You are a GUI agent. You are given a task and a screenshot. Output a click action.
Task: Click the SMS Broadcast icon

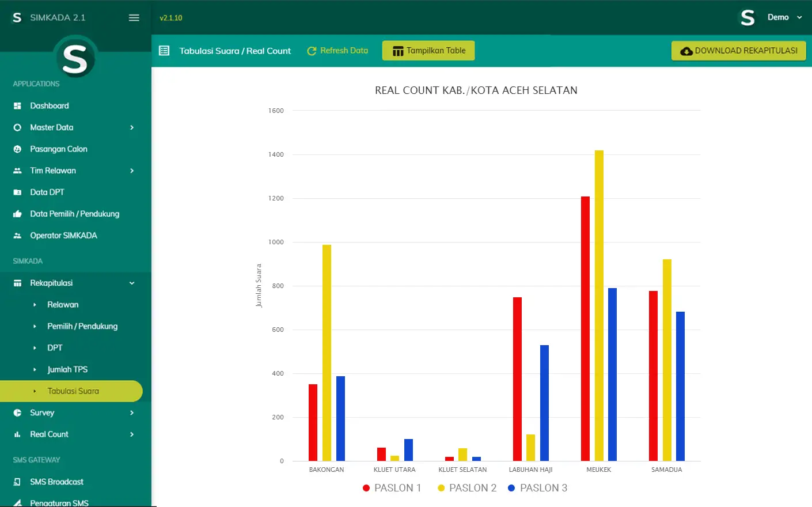17,482
